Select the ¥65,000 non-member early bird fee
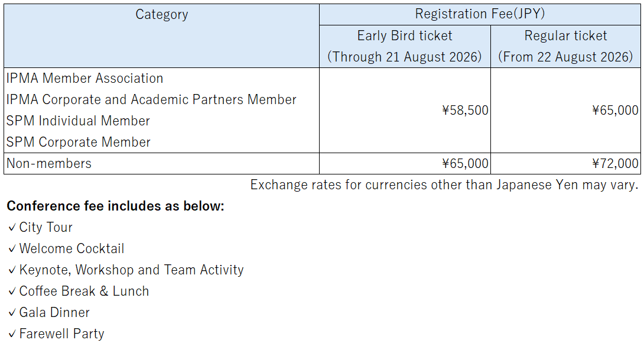This screenshot has width=644, height=343. tap(466, 164)
